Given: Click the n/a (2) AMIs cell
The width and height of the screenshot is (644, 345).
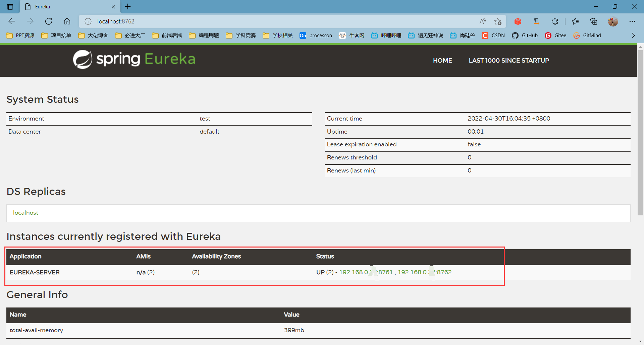Looking at the screenshot, I should [x=145, y=272].
